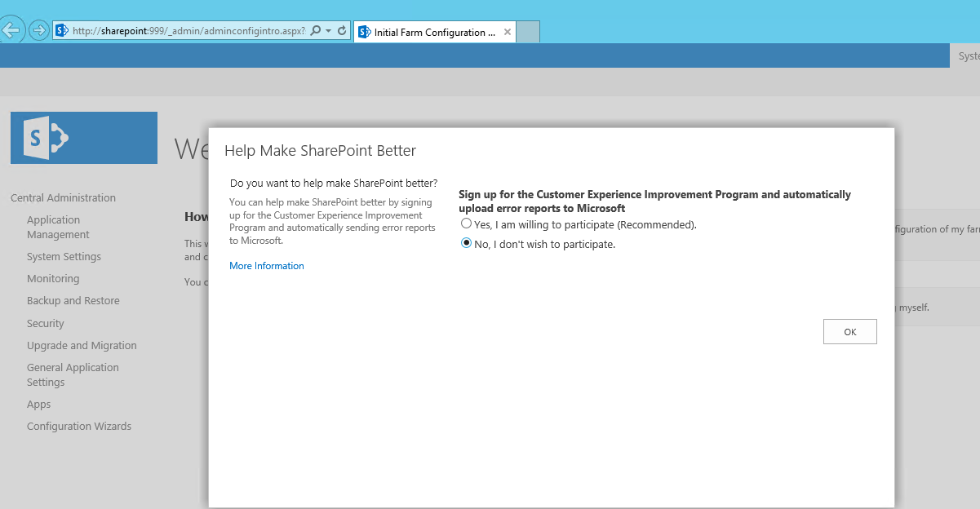Open Monitoring in left navigation

coord(53,278)
